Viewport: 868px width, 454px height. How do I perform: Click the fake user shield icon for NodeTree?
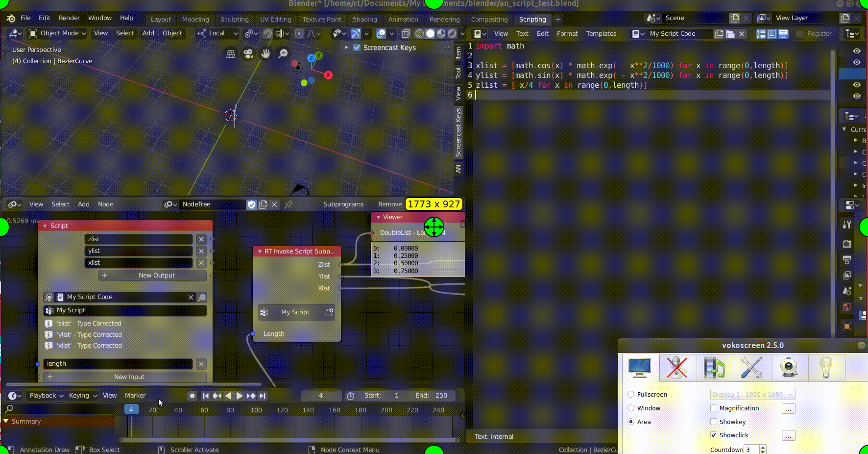pos(251,204)
